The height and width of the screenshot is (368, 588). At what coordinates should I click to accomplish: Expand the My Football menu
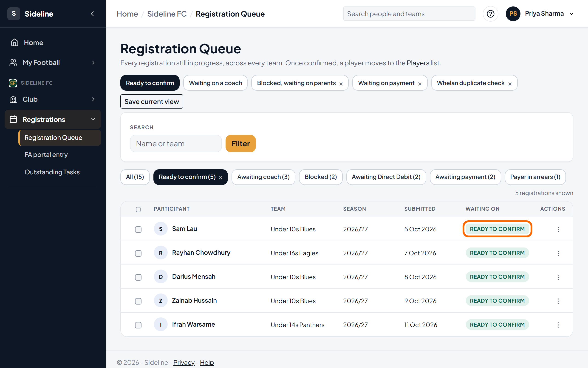pyautogui.click(x=53, y=63)
